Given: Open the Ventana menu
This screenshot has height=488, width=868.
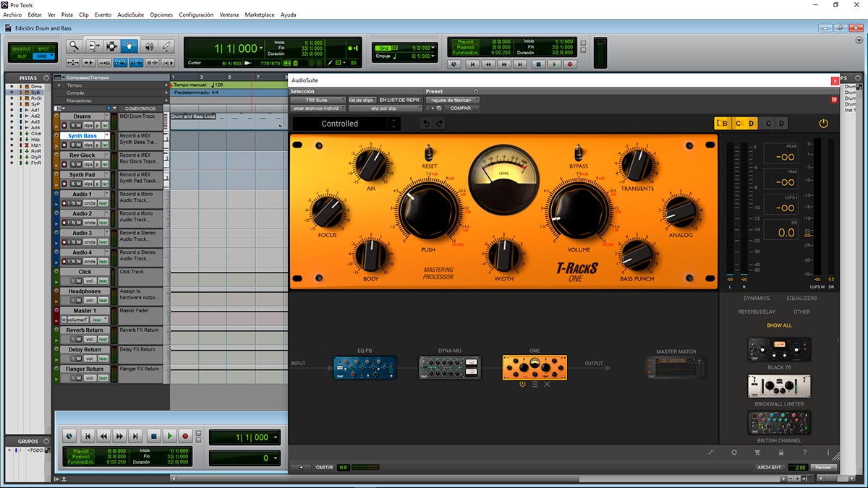Looking at the screenshot, I should pos(229,14).
